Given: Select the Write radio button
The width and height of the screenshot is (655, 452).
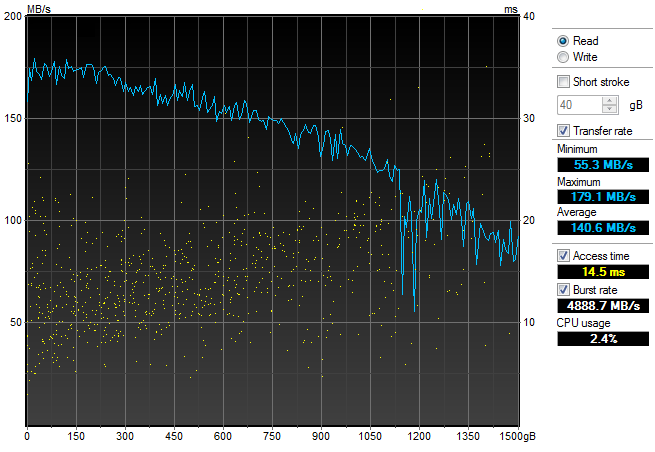Looking at the screenshot, I should (563, 57).
